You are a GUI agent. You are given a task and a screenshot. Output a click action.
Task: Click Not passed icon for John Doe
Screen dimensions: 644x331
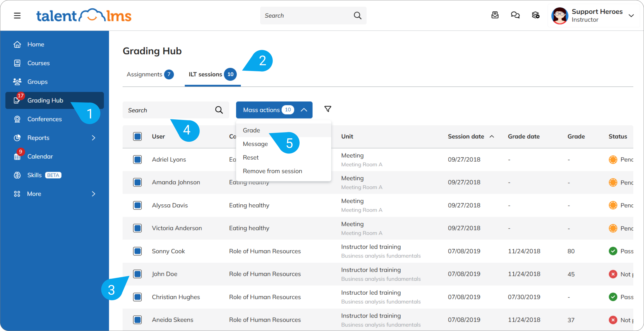[613, 274]
